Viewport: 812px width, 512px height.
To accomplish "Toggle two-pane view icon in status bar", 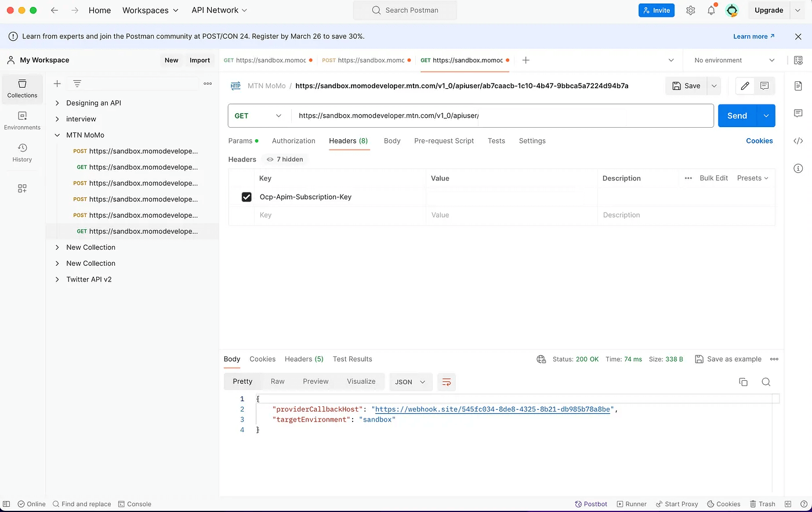I will pyautogui.click(x=788, y=504).
